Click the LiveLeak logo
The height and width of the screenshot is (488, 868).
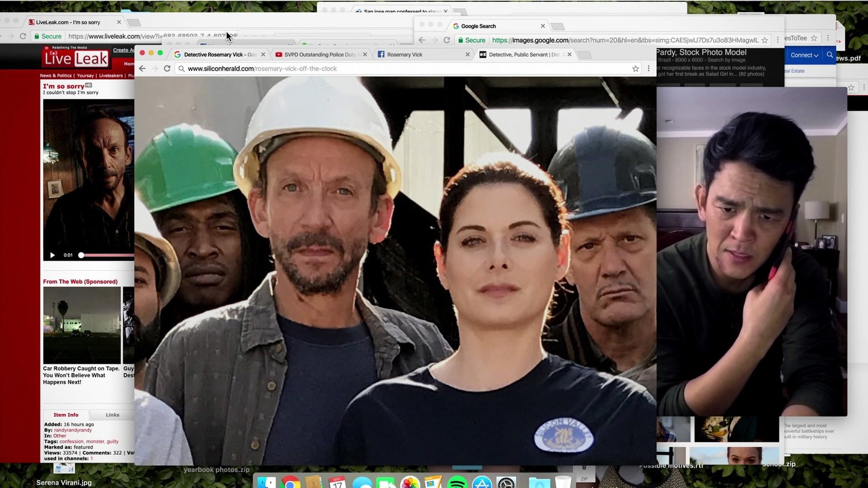[x=76, y=58]
